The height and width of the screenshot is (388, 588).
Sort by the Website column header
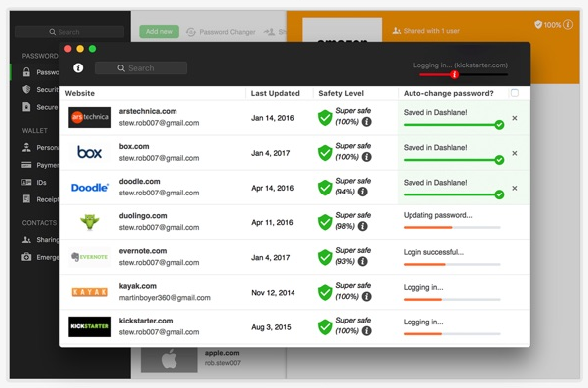[x=80, y=93]
